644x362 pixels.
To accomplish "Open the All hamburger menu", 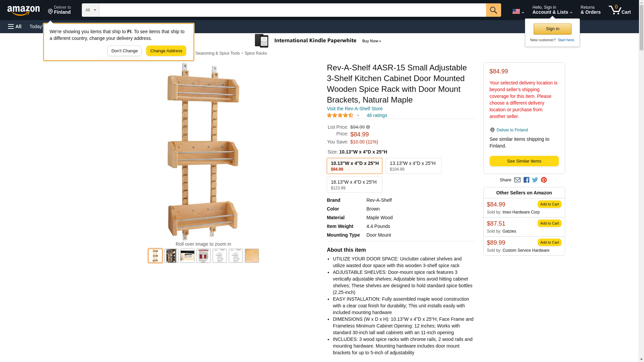I will [15, 26].
